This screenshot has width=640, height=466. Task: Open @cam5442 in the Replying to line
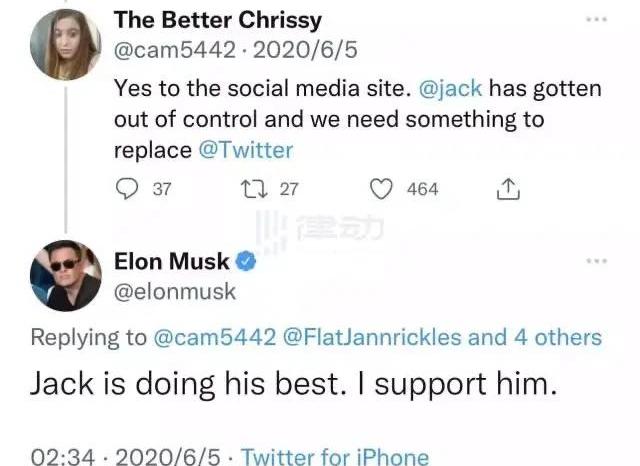pyautogui.click(x=215, y=338)
